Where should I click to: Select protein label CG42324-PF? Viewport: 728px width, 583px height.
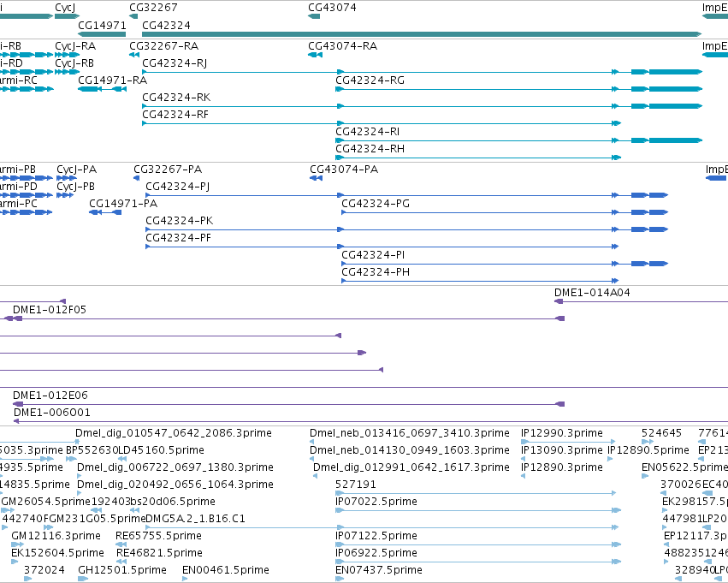tap(178, 238)
